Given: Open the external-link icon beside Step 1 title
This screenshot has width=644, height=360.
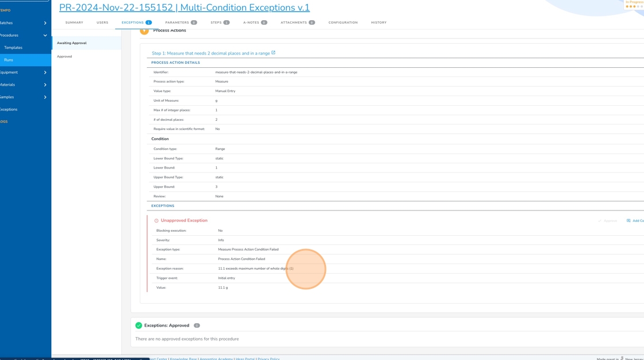Looking at the screenshot, I should coord(273,52).
